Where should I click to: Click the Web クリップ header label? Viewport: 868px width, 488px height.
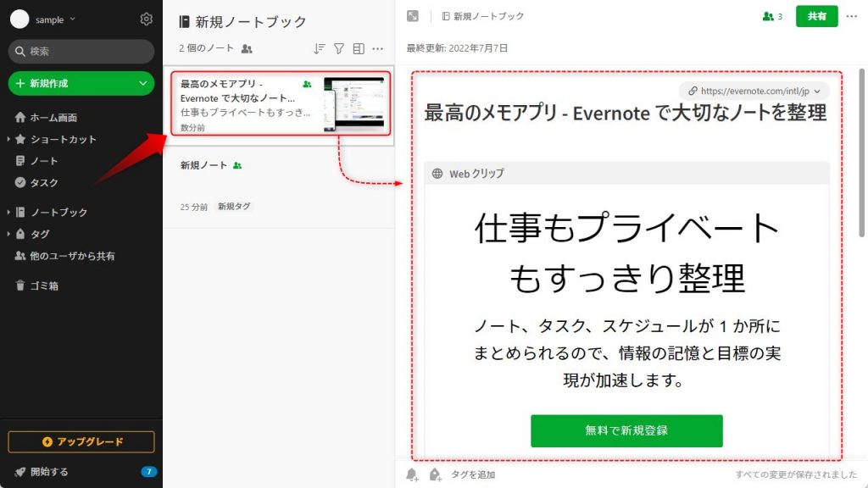coord(476,174)
